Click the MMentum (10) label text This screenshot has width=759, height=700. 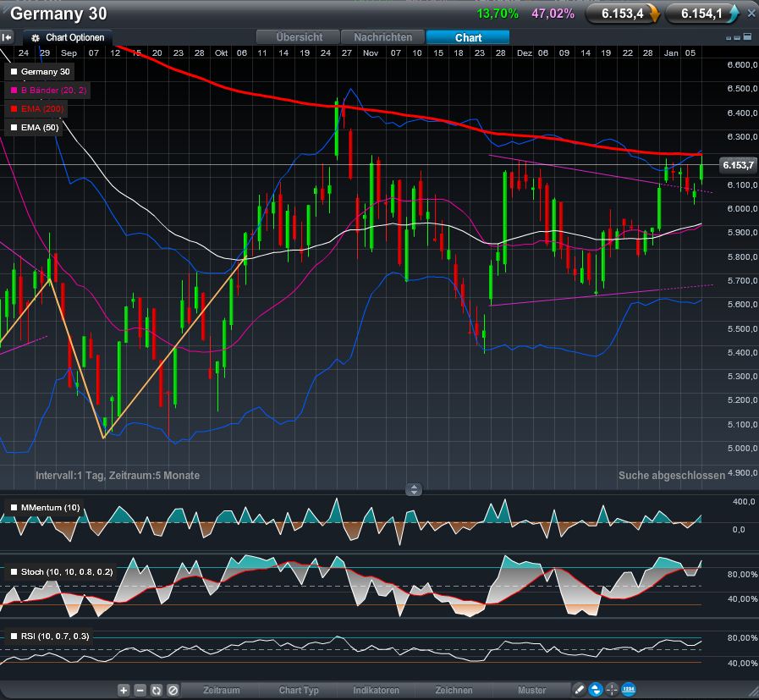(x=50, y=508)
